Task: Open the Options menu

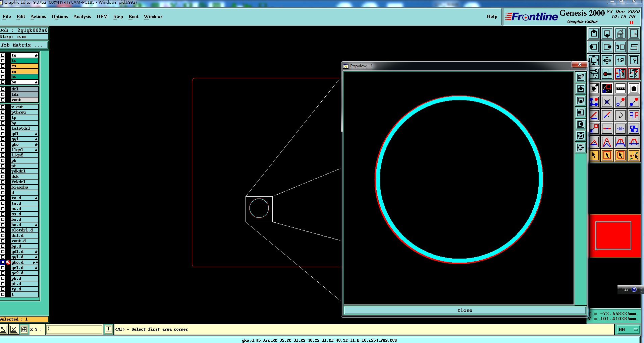Action: tap(60, 16)
